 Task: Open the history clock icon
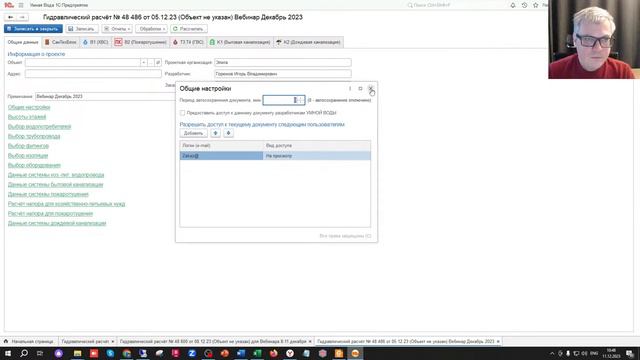(x=524, y=5)
